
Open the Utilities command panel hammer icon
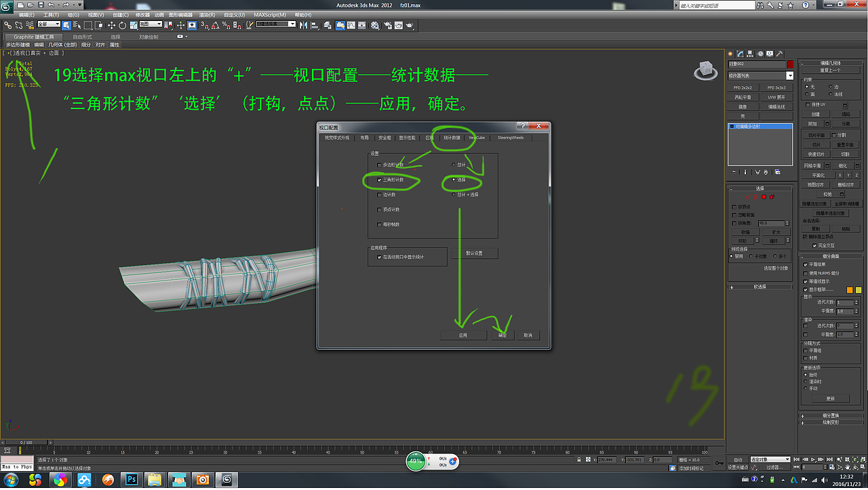pos(780,54)
